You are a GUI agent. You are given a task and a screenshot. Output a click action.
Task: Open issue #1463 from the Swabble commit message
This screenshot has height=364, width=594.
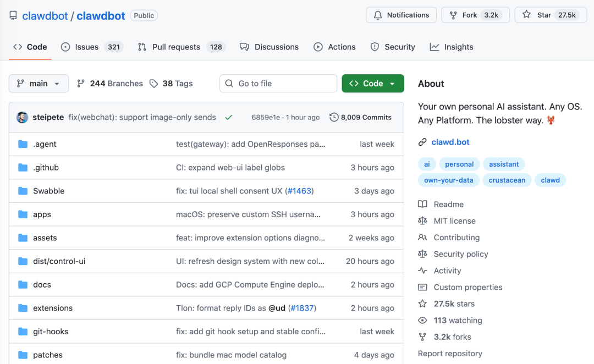tap(300, 191)
